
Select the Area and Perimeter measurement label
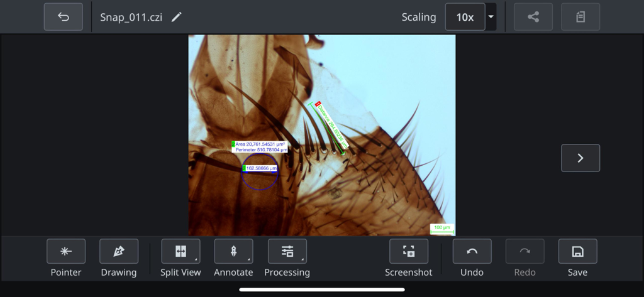[260, 147]
